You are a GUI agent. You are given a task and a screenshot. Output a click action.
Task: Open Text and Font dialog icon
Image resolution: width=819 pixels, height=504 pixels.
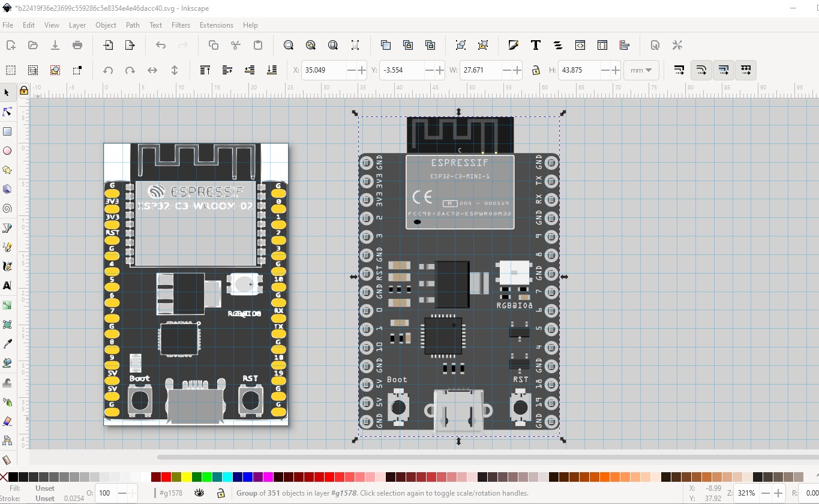536,45
